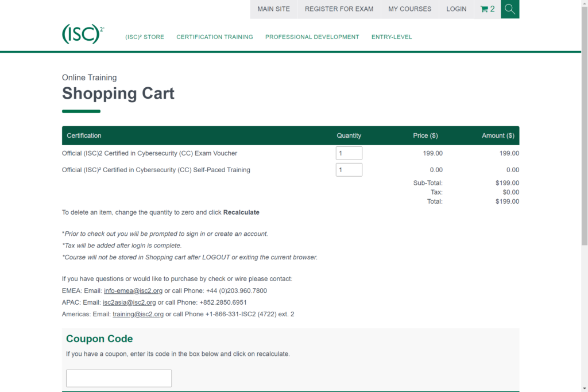Image resolution: width=588 pixels, height=392 pixels.
Task: Open PROFESSIONAL DEVELOPMENT menu
Action: tap(312, 37)
